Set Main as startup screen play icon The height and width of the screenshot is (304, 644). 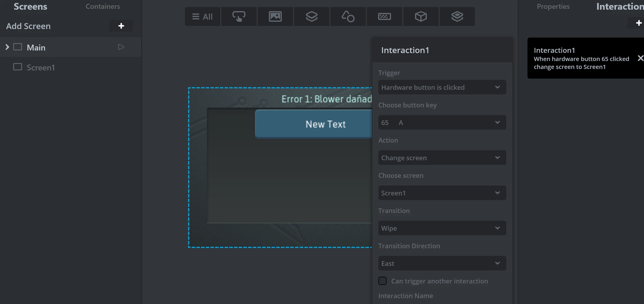pyautogui.click(x=121, y=47)
